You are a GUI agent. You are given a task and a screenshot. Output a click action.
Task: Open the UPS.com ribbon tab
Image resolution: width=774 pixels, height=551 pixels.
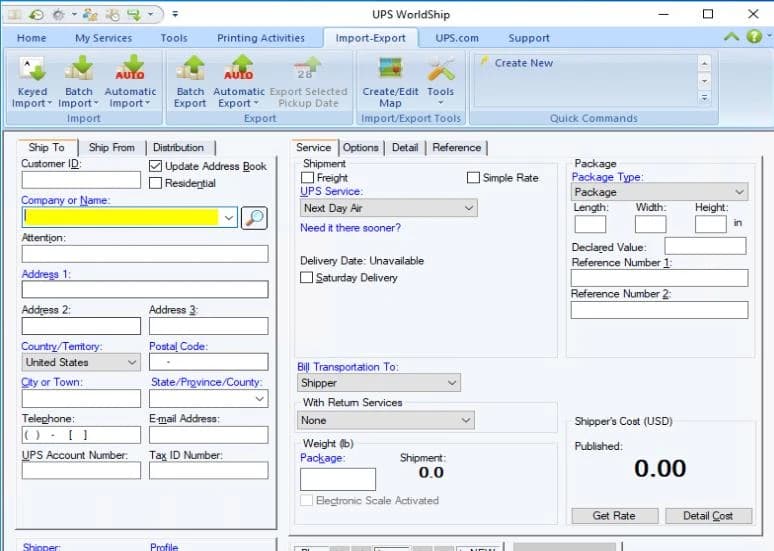(457, 38)
